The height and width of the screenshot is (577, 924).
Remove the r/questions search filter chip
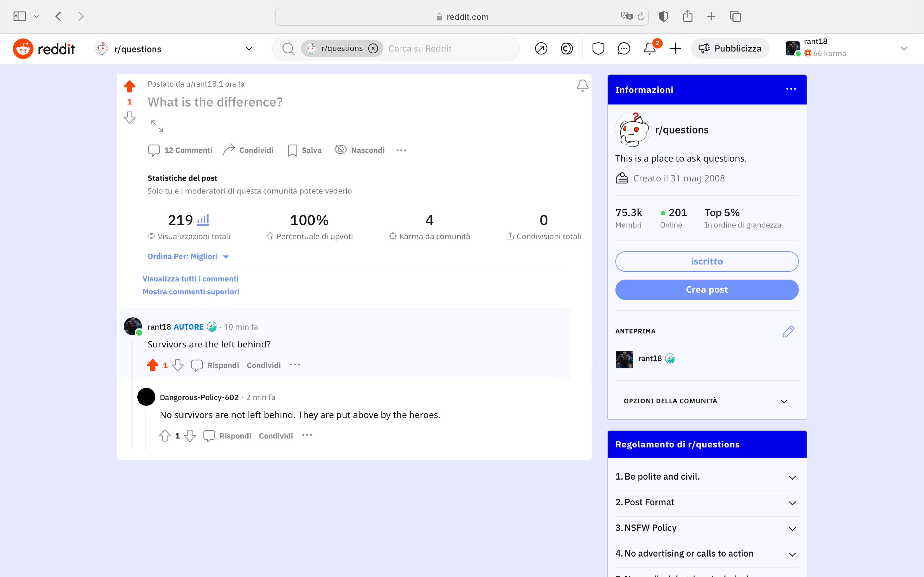[x=373, y=49]
